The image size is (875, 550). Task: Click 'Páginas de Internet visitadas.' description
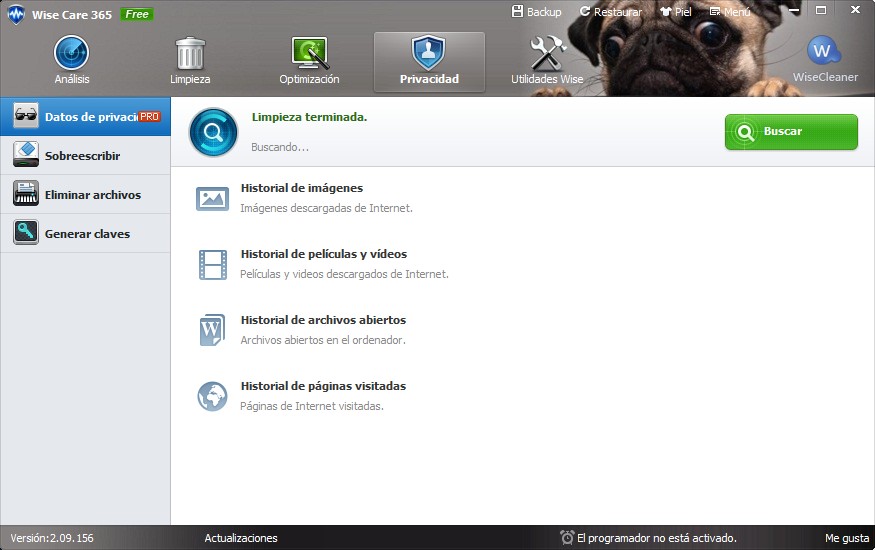click(x=311, y=406)
